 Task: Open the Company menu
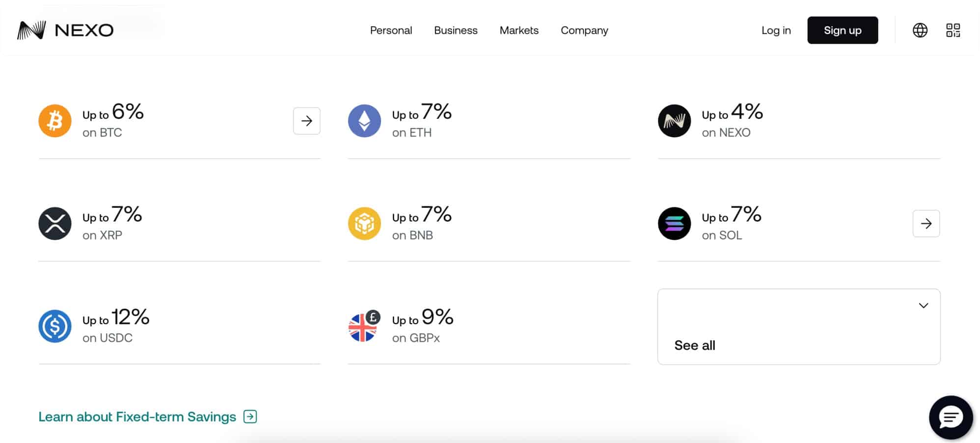tap(584, 30)
